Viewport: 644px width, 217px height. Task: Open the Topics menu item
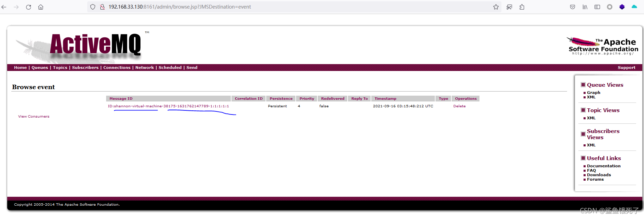[x=60, y=68]
